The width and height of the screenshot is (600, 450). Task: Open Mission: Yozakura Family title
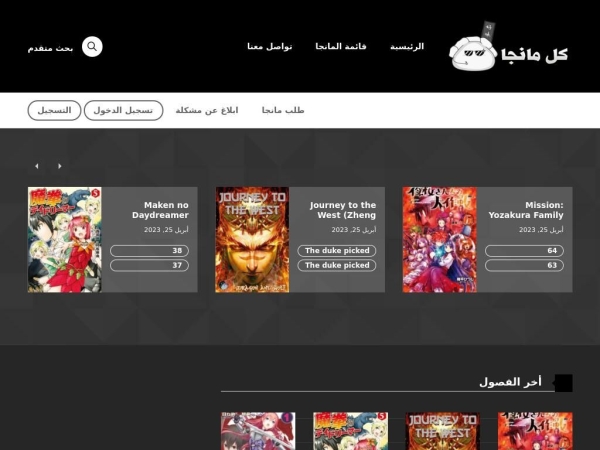point(526,210)
